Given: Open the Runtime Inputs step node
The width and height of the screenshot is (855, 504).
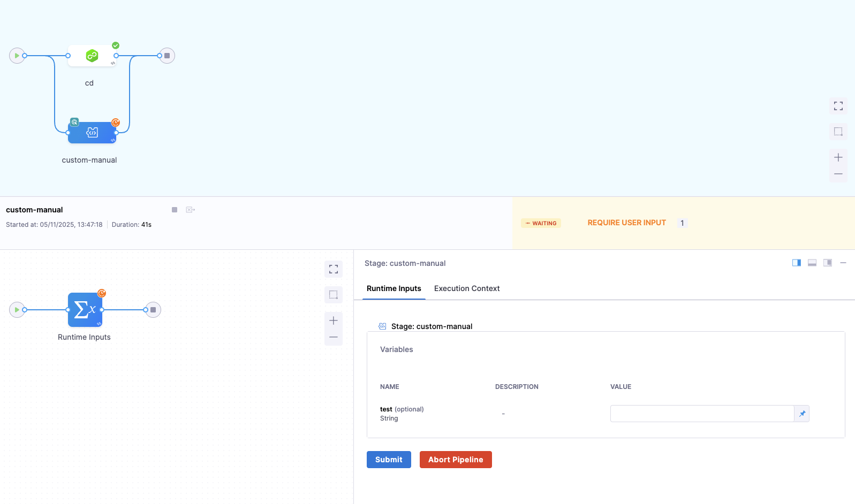Looking at the screenshot, I should click(85, 310).
